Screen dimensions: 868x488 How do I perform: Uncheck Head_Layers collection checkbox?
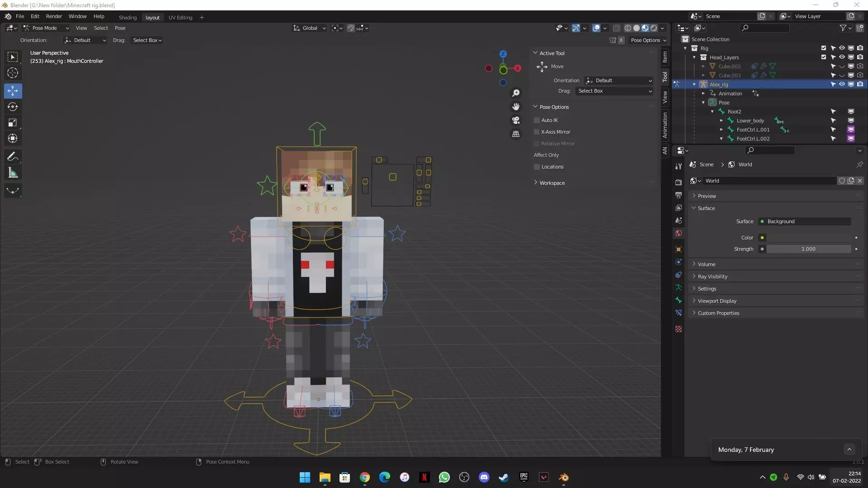pyautogui.click(x=823, y=57)
